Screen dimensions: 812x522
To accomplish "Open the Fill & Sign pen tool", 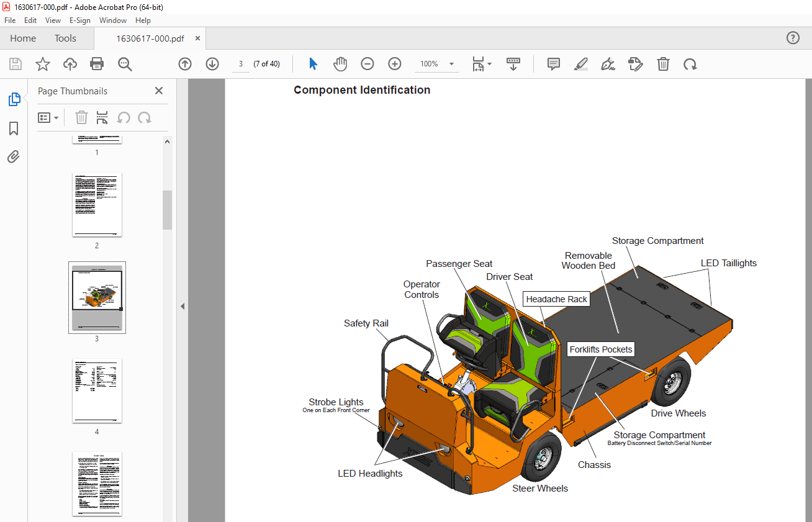I will (608, 64).
